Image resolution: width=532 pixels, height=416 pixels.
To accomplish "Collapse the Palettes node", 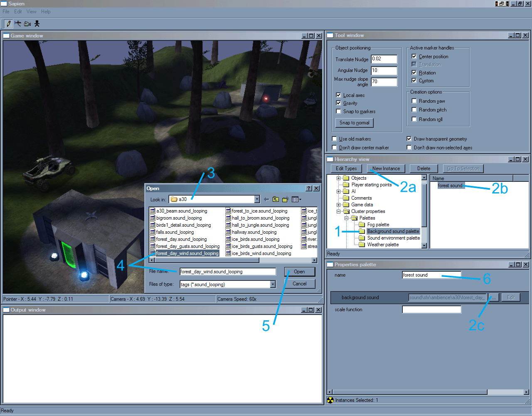I will [x=346, y=218].
